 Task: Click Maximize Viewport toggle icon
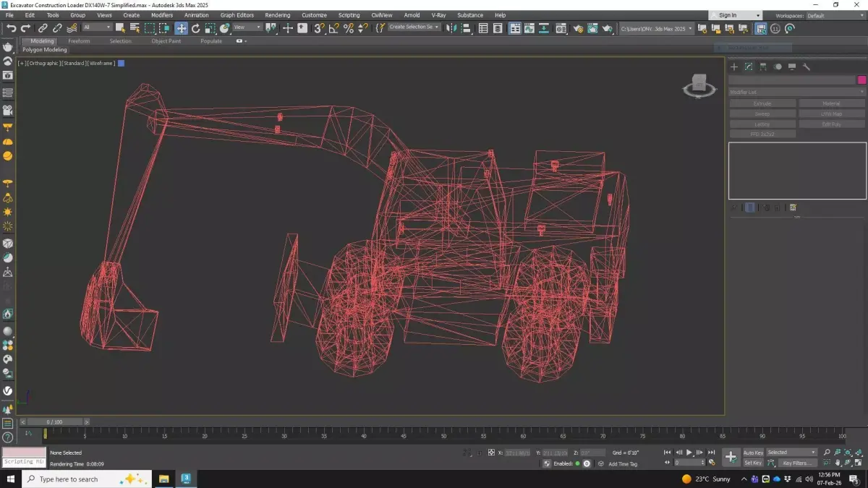pos(859,463)
